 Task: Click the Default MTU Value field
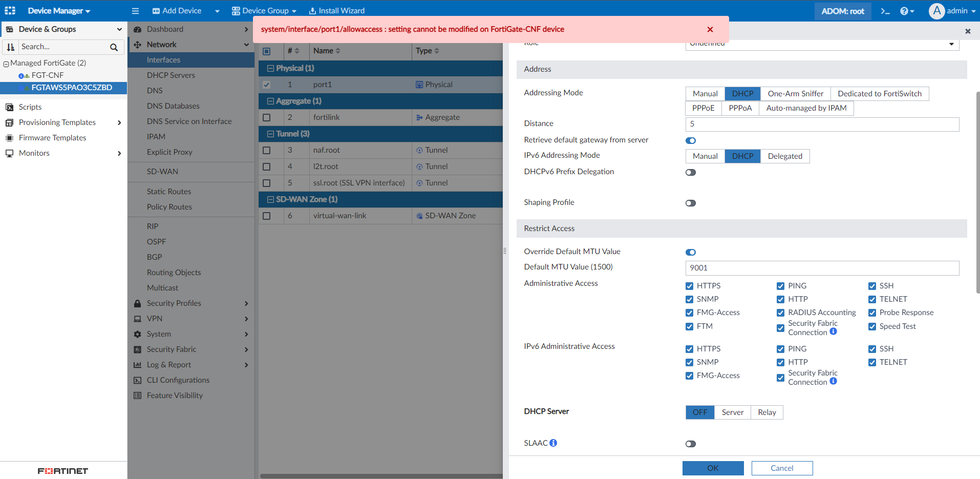(822, 268)
